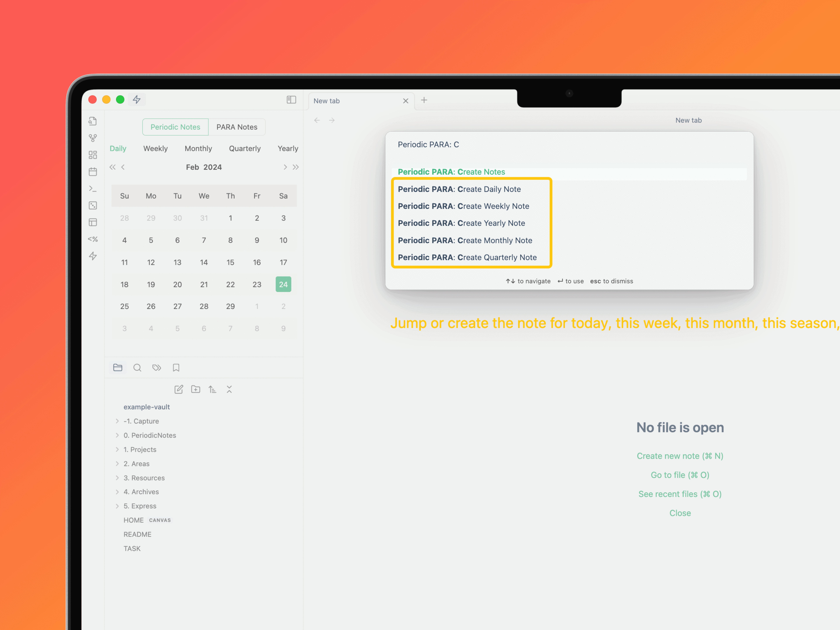Choose Create Daily Note command
Screen dimensions: 840x630
(x=459, y=189)
